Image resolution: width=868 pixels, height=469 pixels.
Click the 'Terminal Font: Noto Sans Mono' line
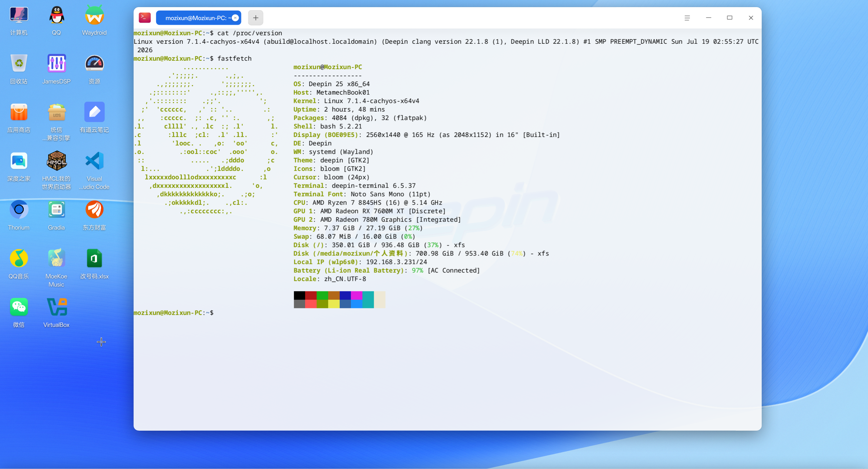[362, 194]
